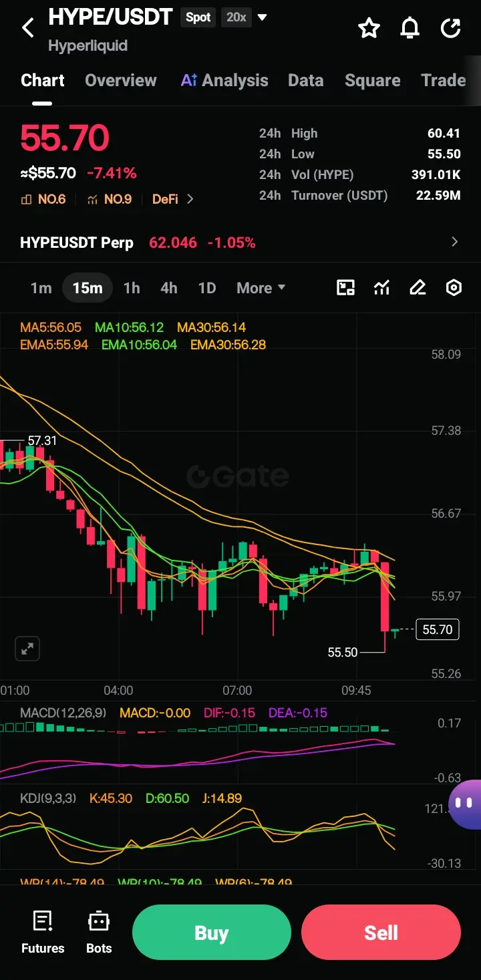Open the More timeframes dropdown
This screenshot has width=481, height=980.
pyautogui.click(x=261, y=288)
